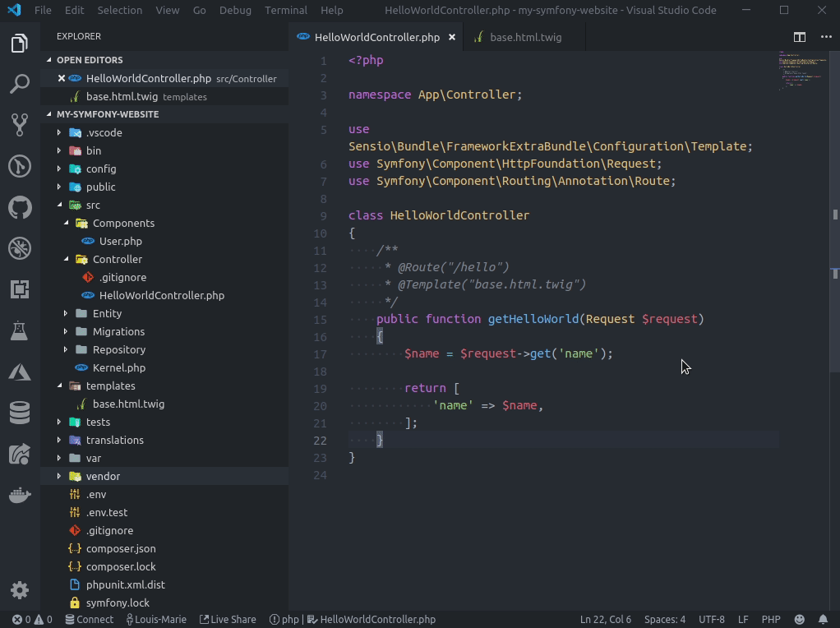Image resolution: width=840 pixels, height=628 pixels.
Task: Select base.html.twig under templates folder
Action: pyautogui.click(x=128, y=404)
